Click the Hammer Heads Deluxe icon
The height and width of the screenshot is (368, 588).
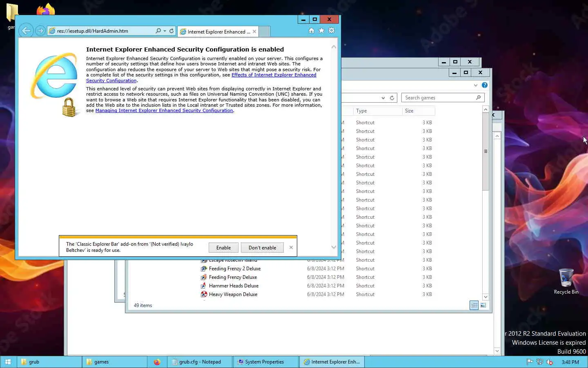204,286
